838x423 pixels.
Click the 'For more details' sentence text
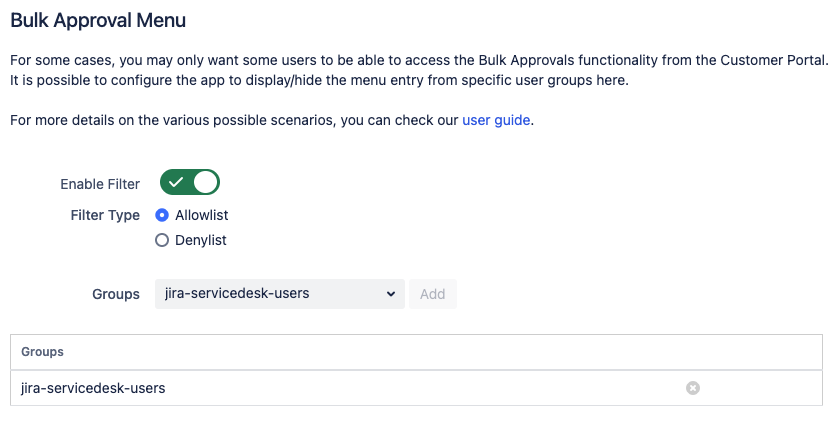(235, 120)
